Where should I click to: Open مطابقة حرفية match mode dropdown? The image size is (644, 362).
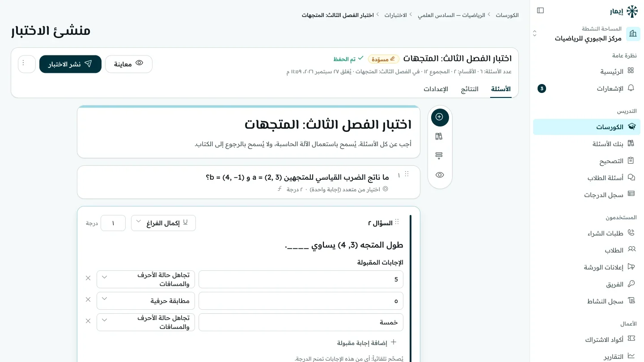(146, 301)
